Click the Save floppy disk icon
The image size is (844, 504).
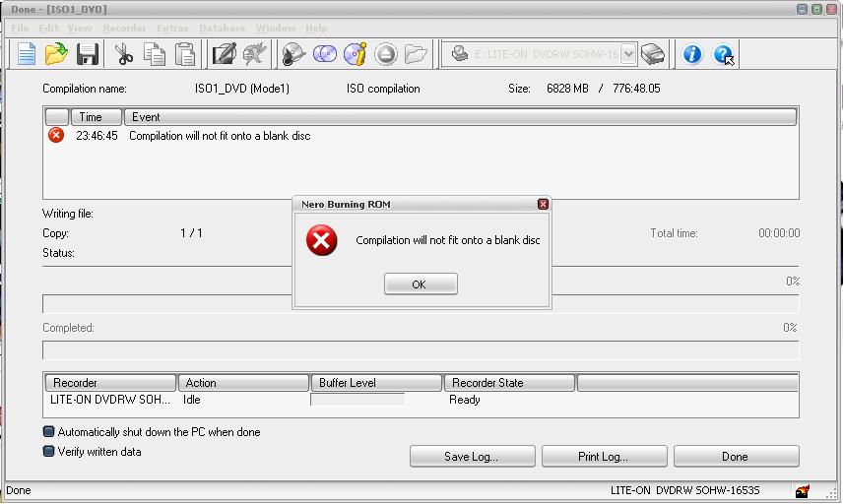[x=88, y=54]
